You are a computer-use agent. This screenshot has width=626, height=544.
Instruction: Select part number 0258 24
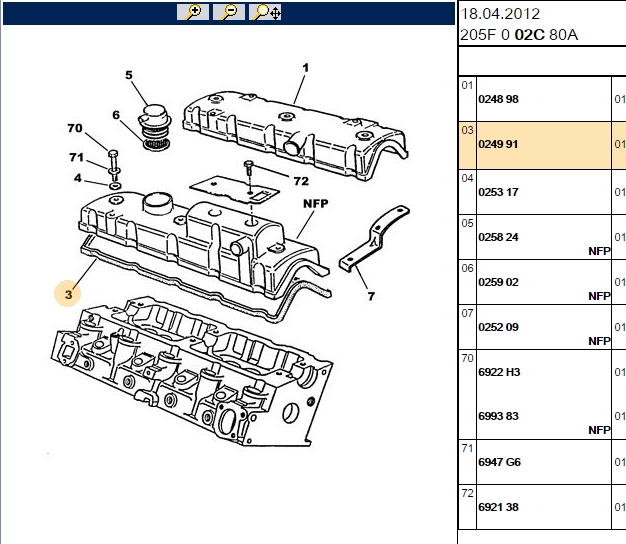pyautogui.click(x=498, y=237)
